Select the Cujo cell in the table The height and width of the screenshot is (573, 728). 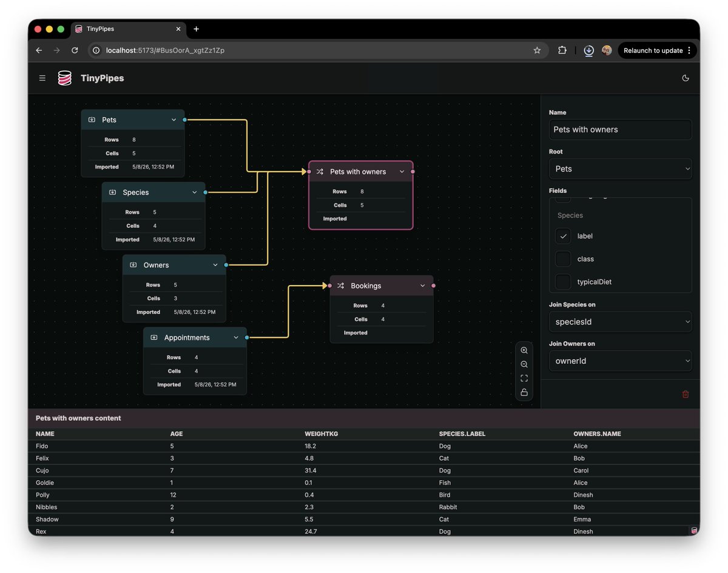[42, 471]
